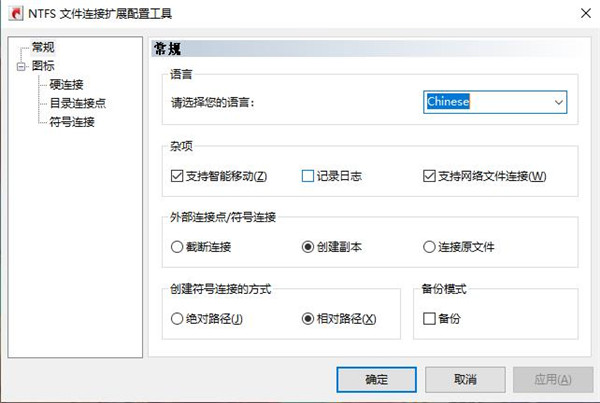Enable the 记录日志 checkbox
Viewport: 600px width, 403px height.
308,177
